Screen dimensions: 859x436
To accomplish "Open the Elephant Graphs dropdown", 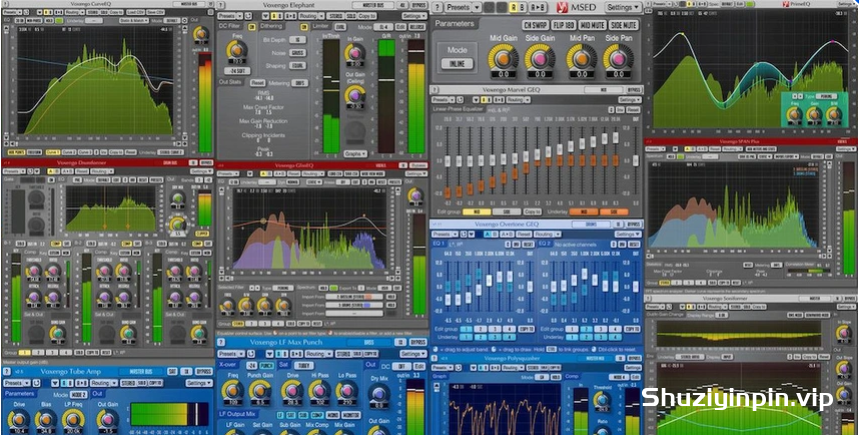I will tap(355, 154).
